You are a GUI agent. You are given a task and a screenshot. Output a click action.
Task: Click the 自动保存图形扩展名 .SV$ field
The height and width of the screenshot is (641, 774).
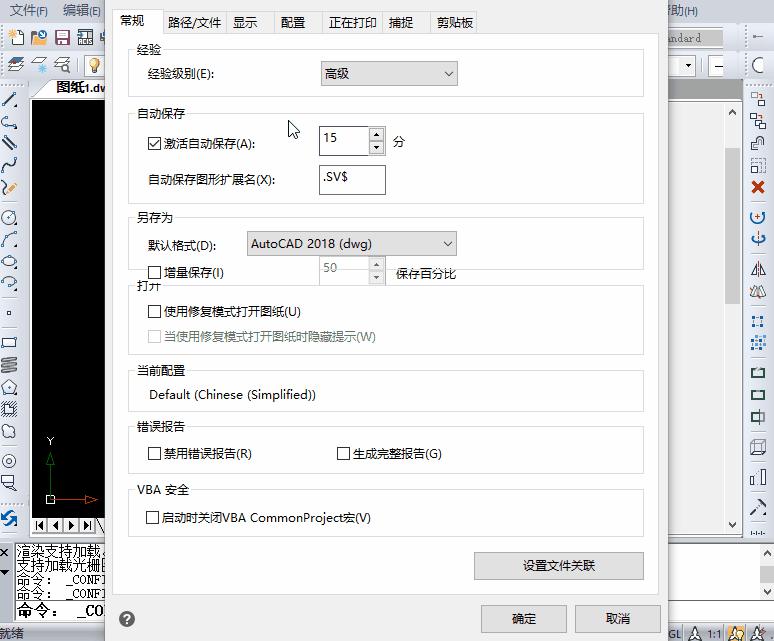[352, 180]
